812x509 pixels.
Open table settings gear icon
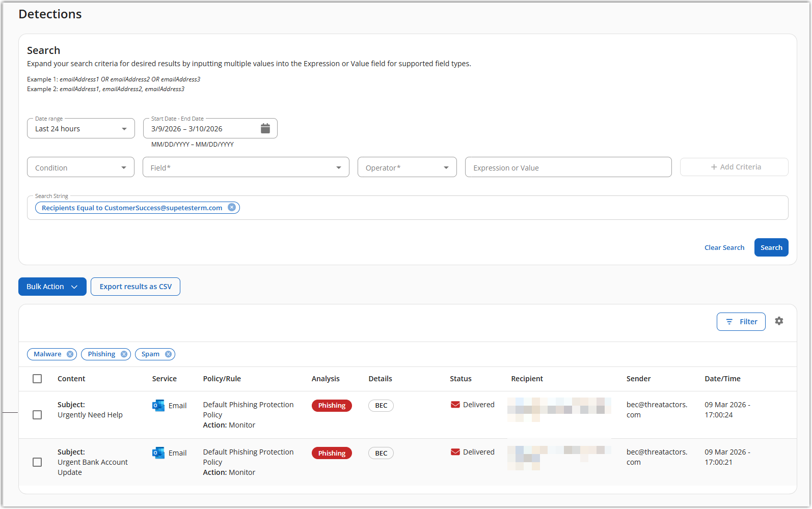(x=779, y=321)
